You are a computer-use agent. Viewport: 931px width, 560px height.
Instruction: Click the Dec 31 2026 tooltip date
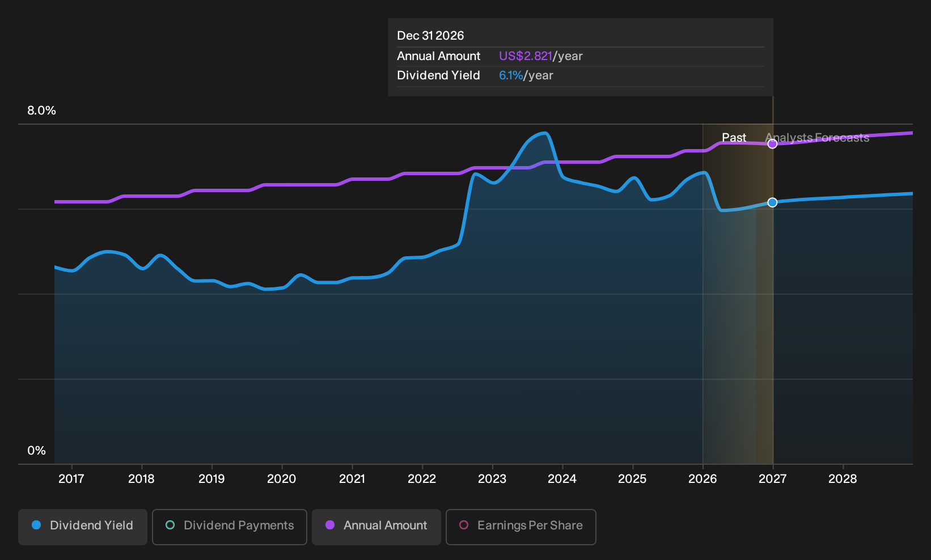pyautogui.click(x=430, y=36)
